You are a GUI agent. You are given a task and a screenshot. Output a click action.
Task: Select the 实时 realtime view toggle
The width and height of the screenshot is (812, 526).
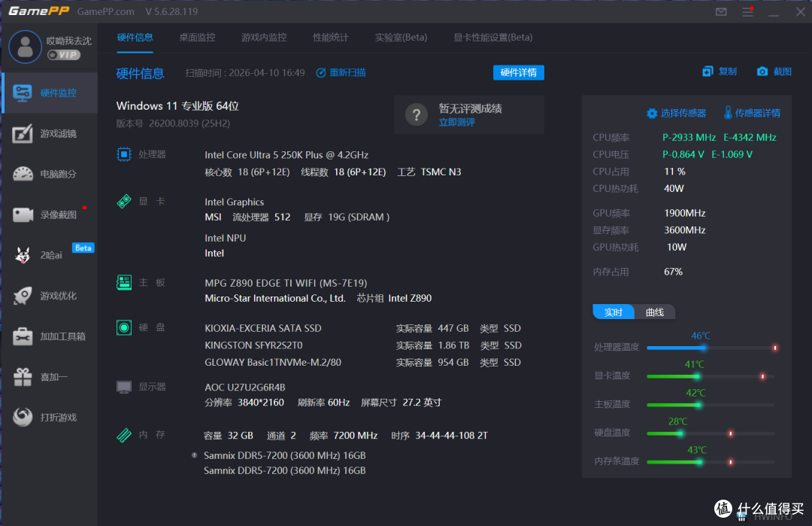pos(614,312)
